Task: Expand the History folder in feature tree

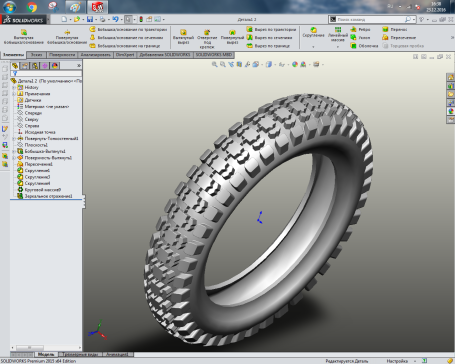Action: pyautogui.click(x=14, y=87)
